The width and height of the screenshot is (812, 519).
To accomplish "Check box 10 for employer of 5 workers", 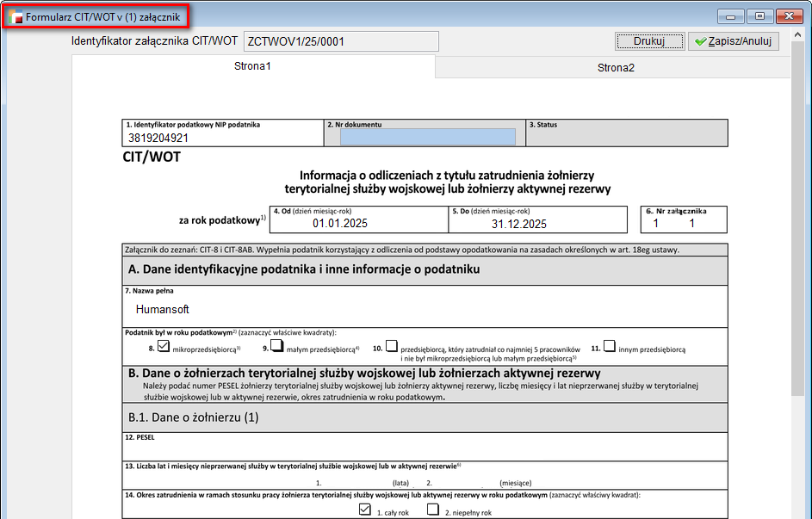I will point(391,347).
